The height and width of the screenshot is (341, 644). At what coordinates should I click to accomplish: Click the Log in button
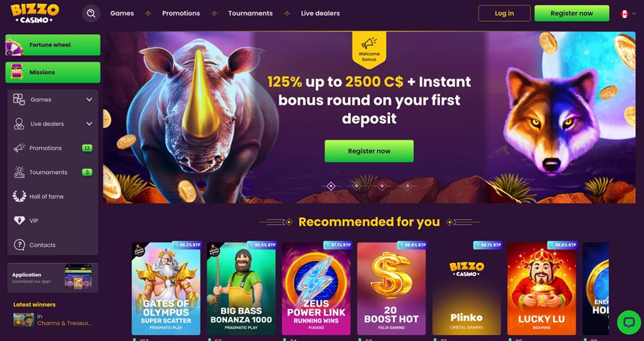504,13
